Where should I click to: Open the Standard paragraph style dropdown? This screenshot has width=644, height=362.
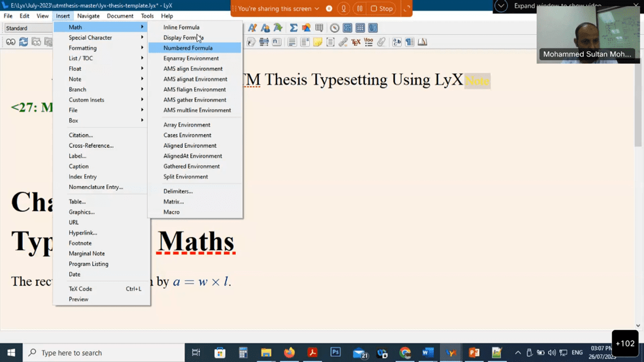pyautogui.click(x=27, y=27)
